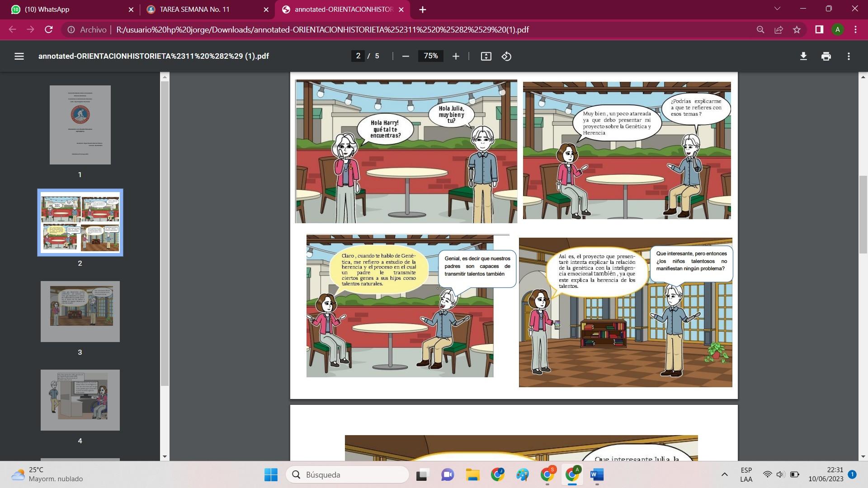Bookmark this page with the star icon
The width and height of the screenshot is (868, 488).
click(x=797, y=30)
